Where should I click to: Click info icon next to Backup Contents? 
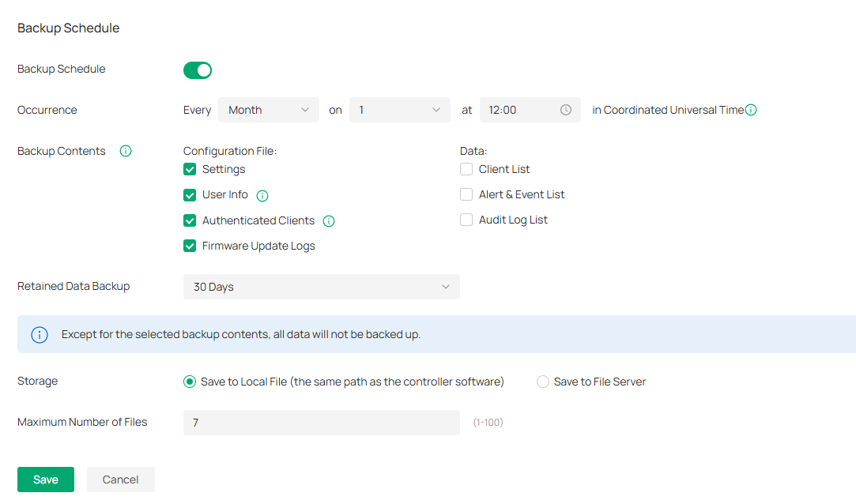pyautogui.click(x=125, y=151)
